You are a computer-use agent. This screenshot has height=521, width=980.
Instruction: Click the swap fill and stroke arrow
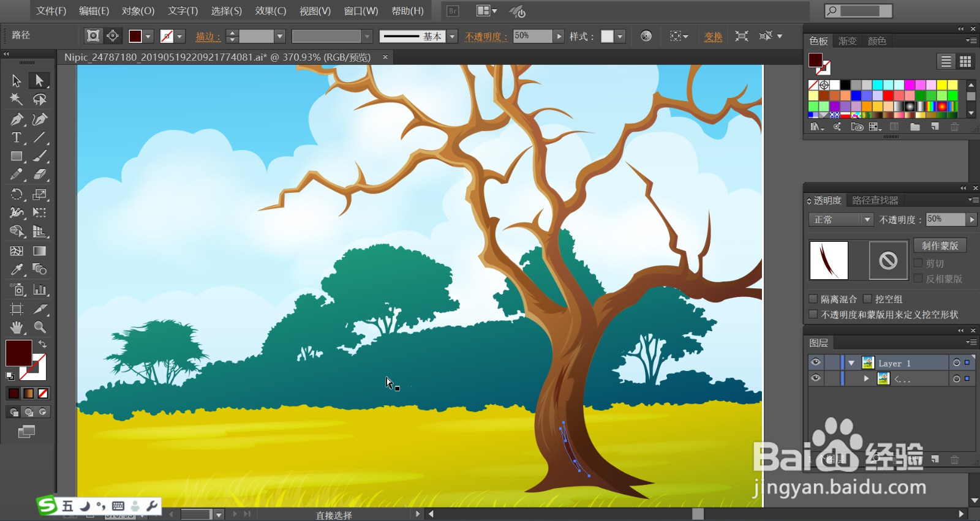[42, 344]
